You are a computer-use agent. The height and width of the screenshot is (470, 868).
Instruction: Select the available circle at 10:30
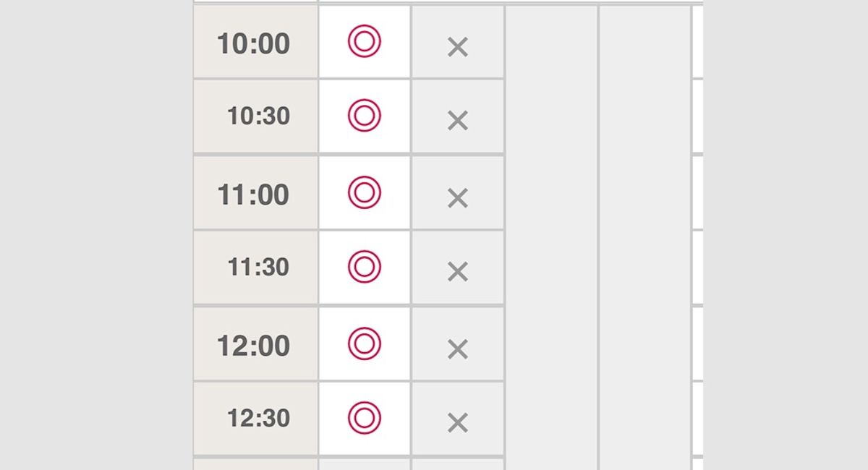364,115
